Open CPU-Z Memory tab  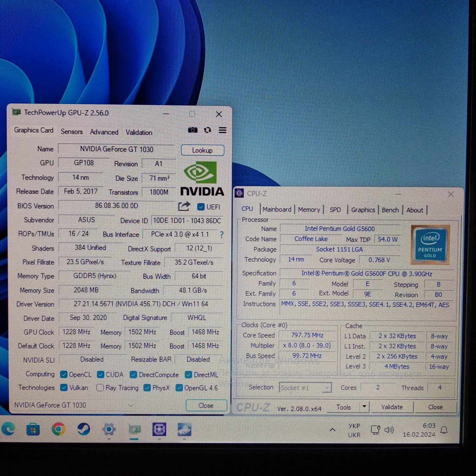pyautogui.click(x=309, y=210)
